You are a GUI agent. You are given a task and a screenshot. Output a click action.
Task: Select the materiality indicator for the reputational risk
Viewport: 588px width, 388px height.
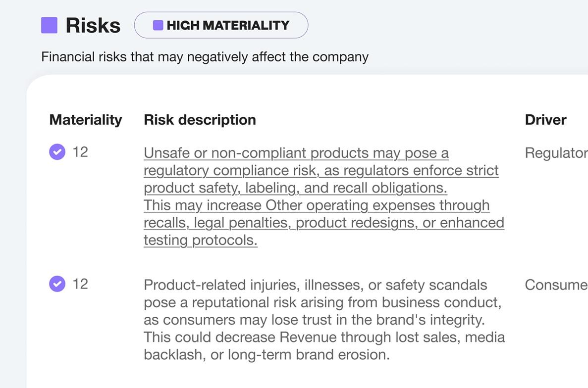57,284
